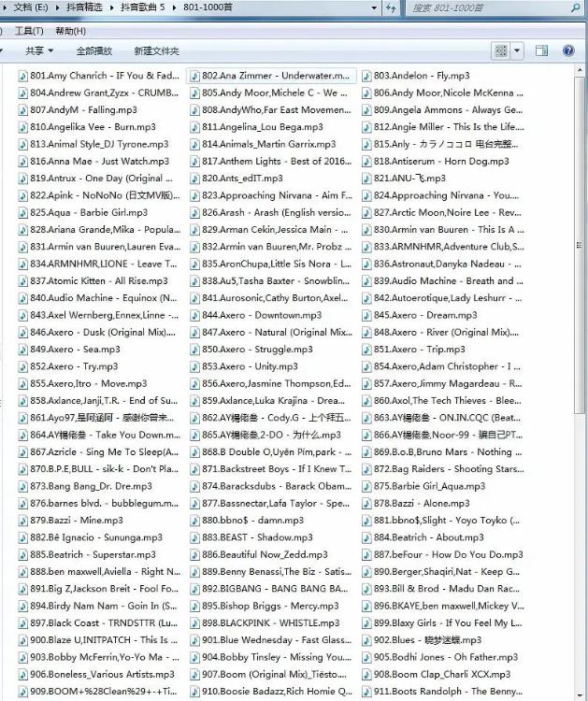This screenshot has height=701, width=588.
Task: Click mp3 icon of 803.Andelon - Fly
Action: [x=366, y=76]
